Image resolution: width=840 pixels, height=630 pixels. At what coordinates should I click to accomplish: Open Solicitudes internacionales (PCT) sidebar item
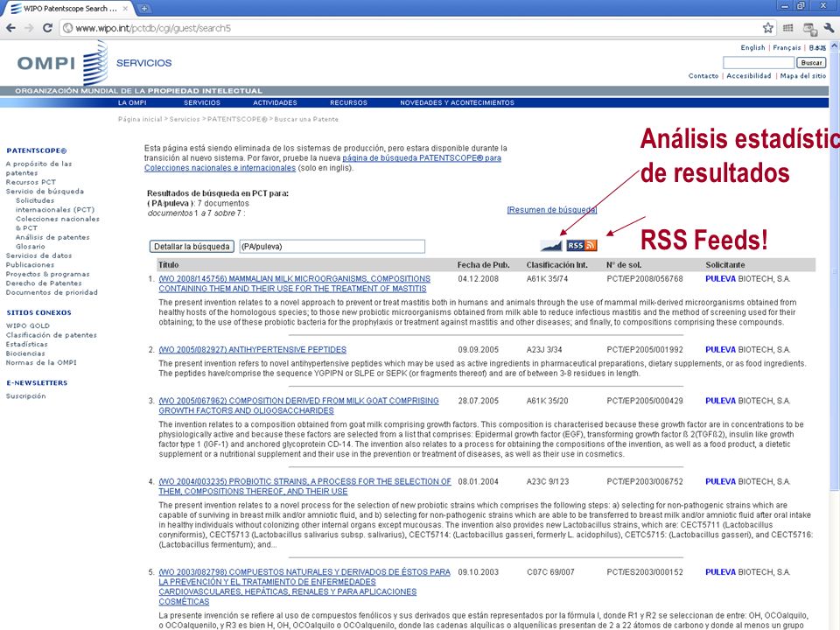[x=54, y=205]
